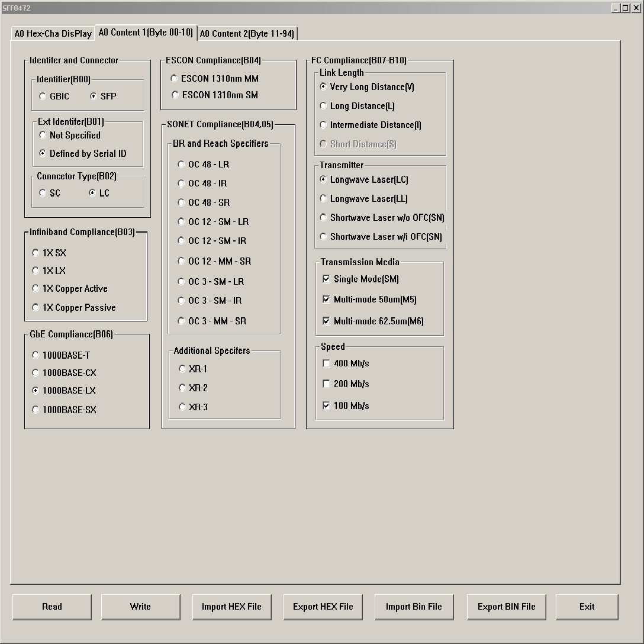
Task: Set link length to Long Distance(L)
Action: pos(323,106)
